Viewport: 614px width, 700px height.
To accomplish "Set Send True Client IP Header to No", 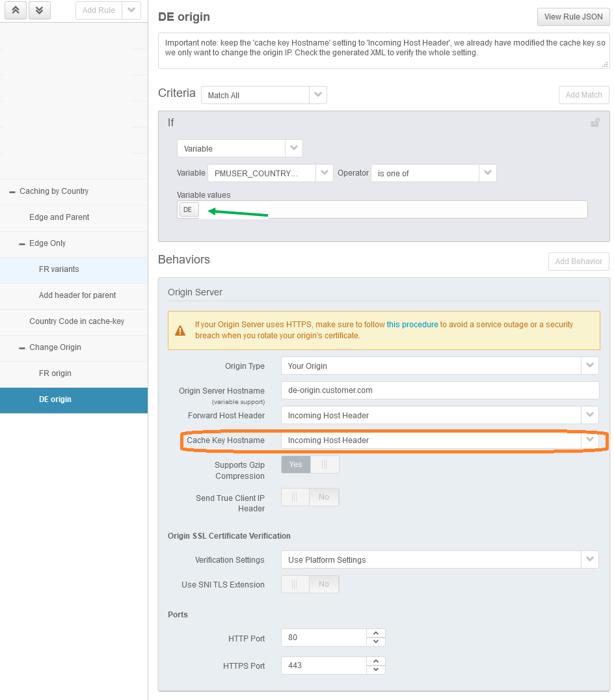I will tap(324, 496).
